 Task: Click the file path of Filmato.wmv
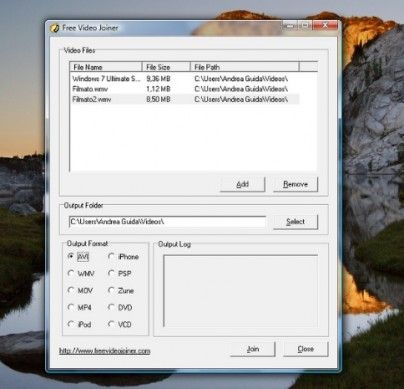(241, 89)
